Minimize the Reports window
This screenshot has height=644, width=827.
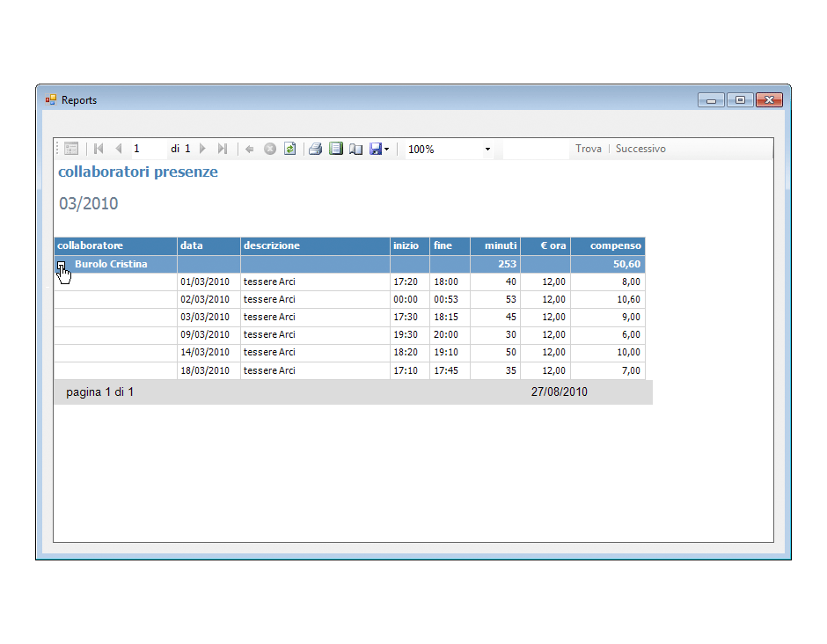point(711,99)
